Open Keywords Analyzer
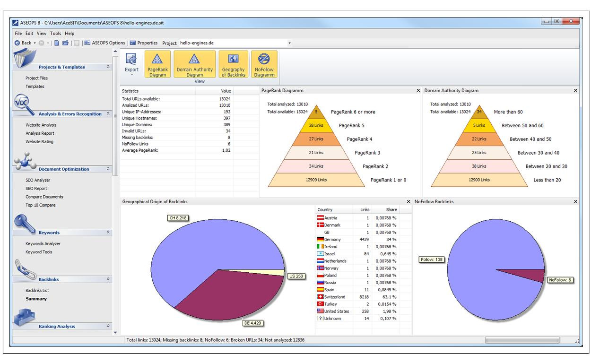The height and width of the screenshot is (364, 591). point(43,243)
